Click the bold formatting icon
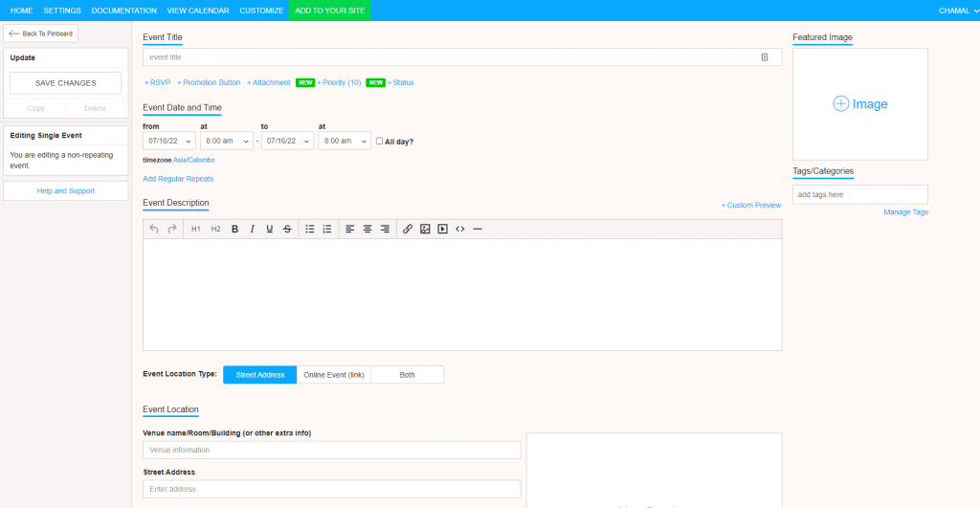 point(234,229)
